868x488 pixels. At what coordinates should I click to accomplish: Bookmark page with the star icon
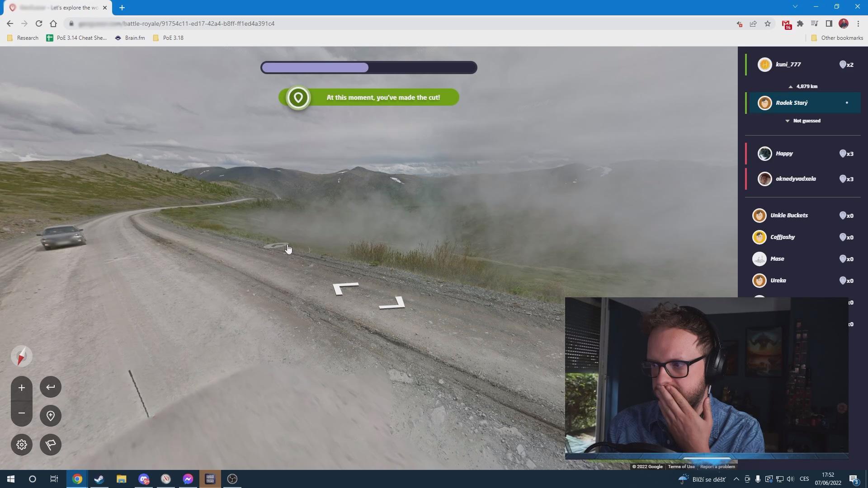click(x=768, y=23)
